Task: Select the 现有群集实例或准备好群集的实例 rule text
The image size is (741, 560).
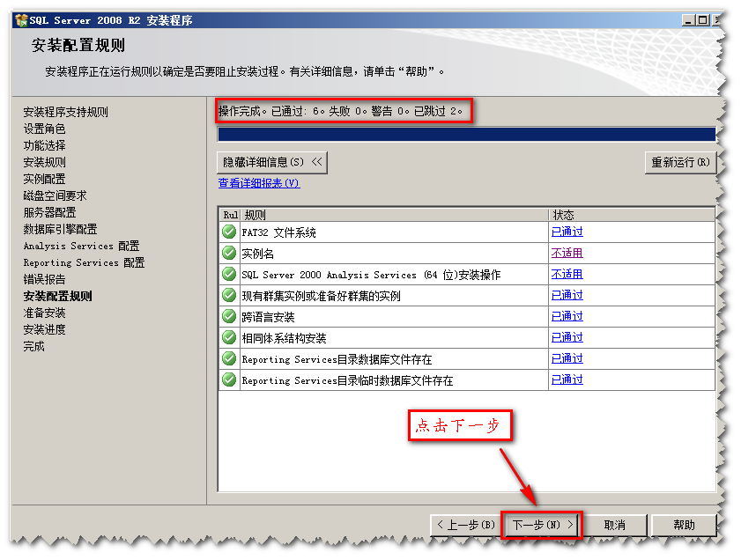Action: pyautogui.click(x=321, y=296)
